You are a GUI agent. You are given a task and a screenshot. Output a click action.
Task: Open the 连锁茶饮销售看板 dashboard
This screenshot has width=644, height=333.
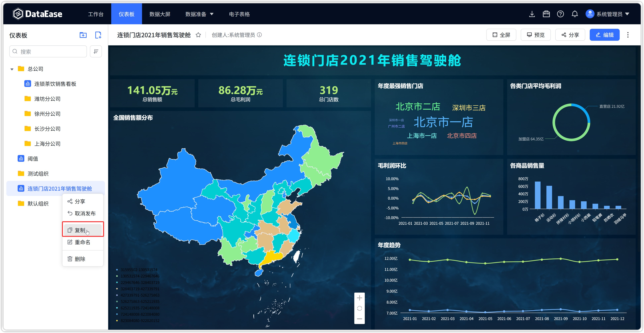[55, 84]
